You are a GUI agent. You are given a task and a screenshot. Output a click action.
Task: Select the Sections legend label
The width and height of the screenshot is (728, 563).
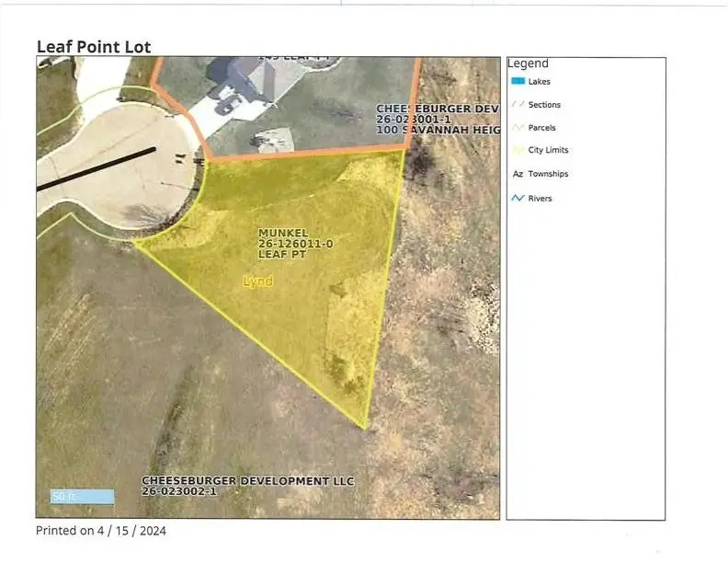tap(544, 105)
